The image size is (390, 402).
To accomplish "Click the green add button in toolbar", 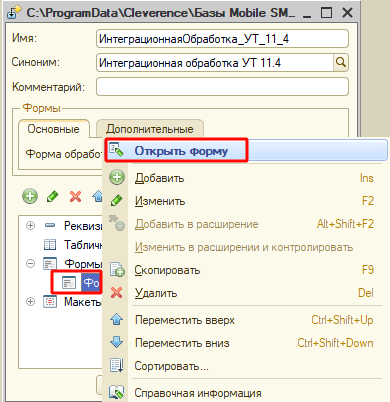I will [x=30, y=196].
